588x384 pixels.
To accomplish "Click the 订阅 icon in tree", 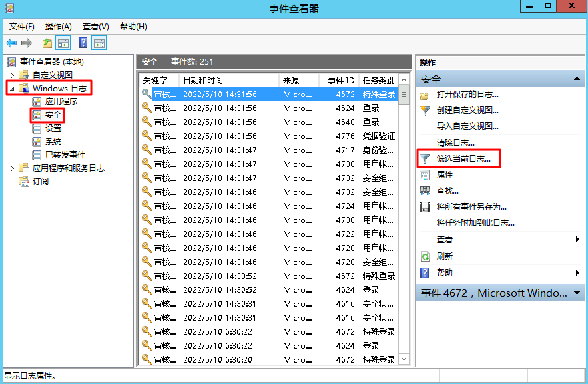I will click(x=24, y=182).
